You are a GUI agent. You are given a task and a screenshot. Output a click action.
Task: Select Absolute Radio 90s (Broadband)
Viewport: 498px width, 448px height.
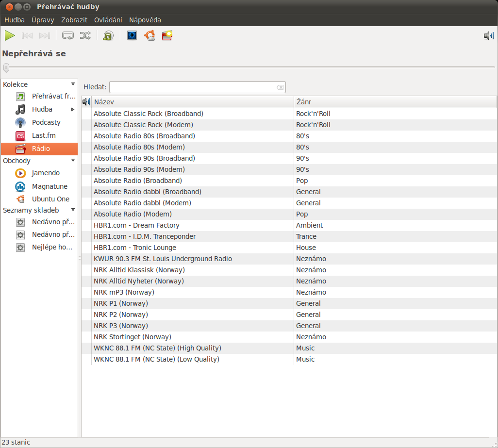[289, 158]
